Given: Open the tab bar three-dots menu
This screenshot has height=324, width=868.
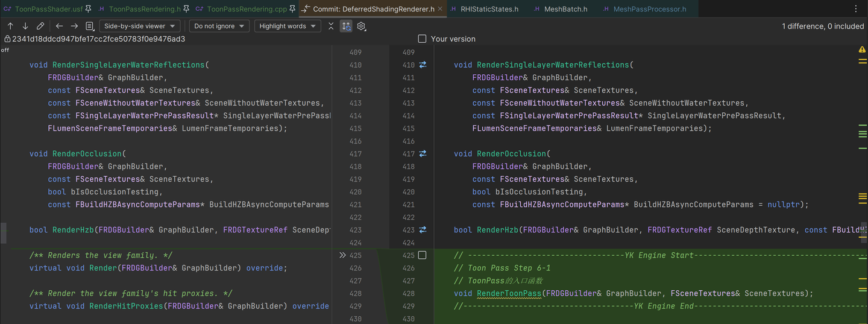Looking at the screenshot, I should [856, 9].
